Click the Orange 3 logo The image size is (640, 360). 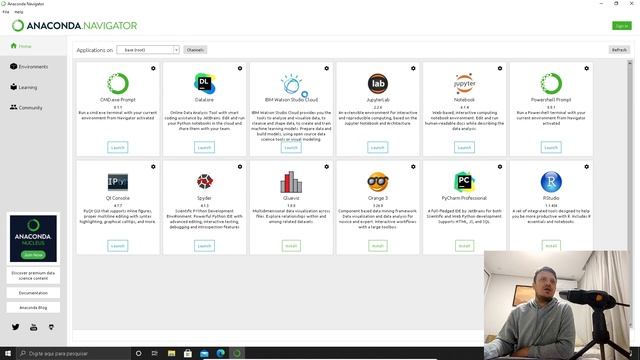(378, 182)
